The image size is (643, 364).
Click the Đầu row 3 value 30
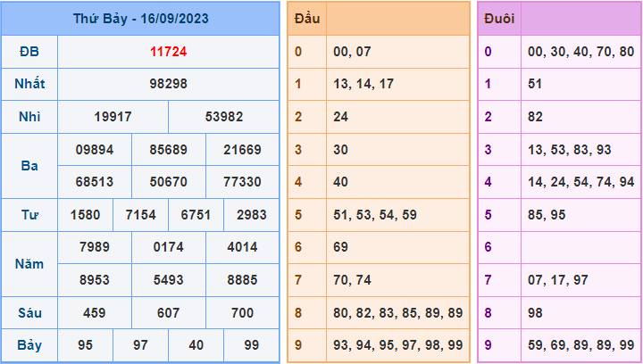click(340, 150)
